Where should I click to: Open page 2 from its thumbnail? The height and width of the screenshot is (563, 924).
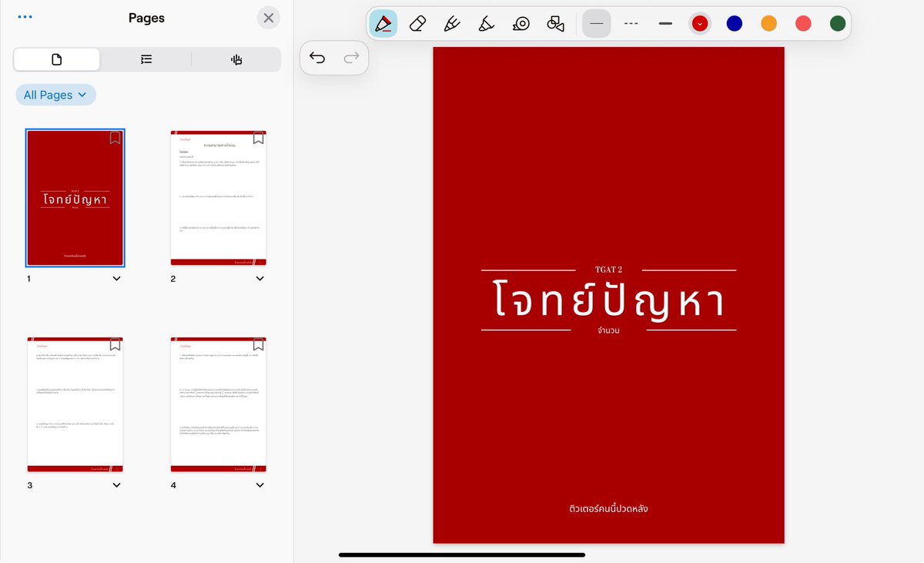218,198
